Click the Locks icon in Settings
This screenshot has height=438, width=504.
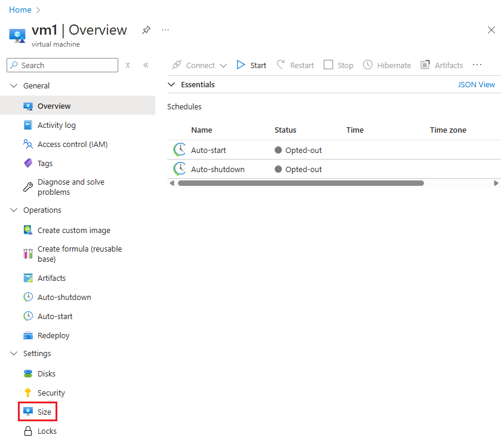[x=29, y=430]
